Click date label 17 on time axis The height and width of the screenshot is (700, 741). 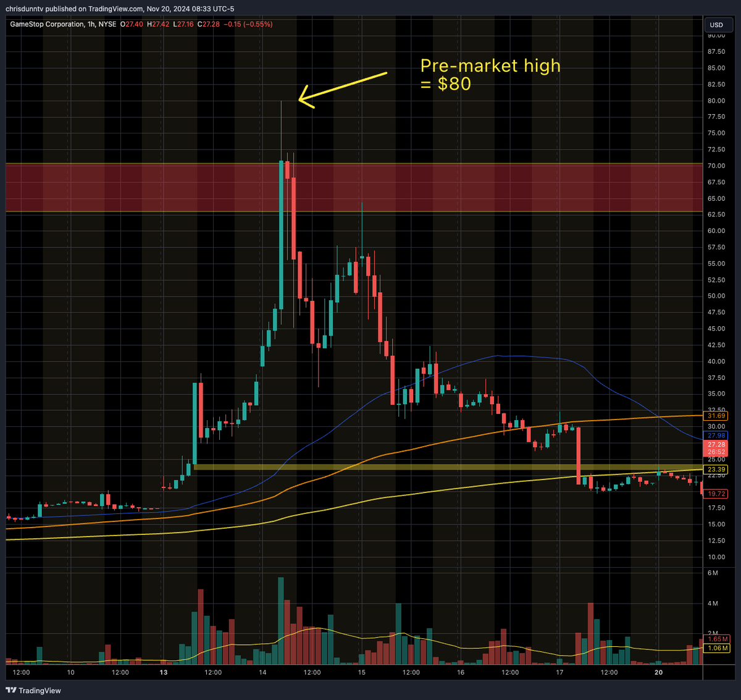point(559,672)
